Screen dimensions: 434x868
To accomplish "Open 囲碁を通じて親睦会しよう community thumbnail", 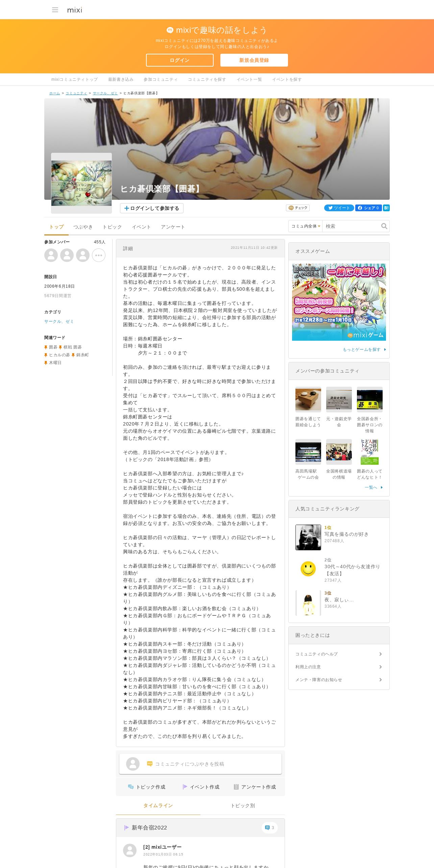I will (308, 400).
